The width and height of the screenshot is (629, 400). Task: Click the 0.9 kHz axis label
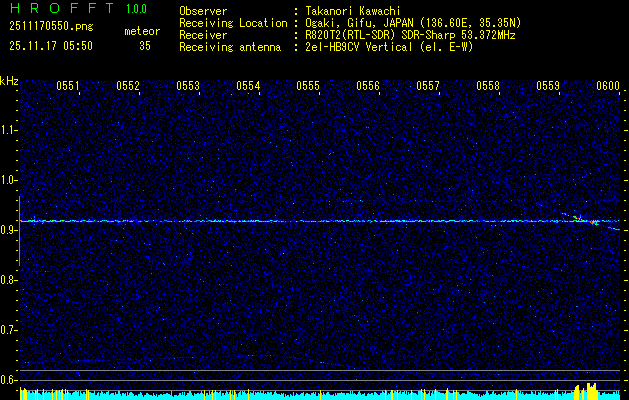[x=7, y=230]
